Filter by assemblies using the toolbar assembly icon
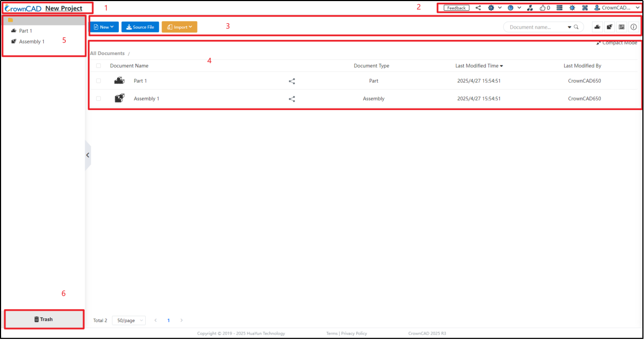The height and width of the screenshot is (340, 644). [x=609, y=27]
